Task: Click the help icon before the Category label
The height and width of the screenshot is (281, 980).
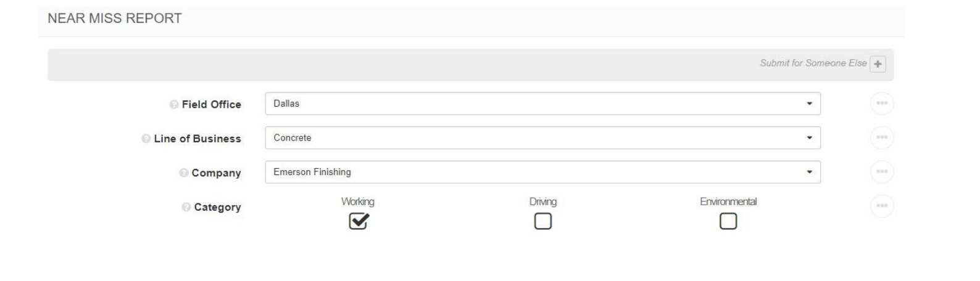Action: [186, 207]
